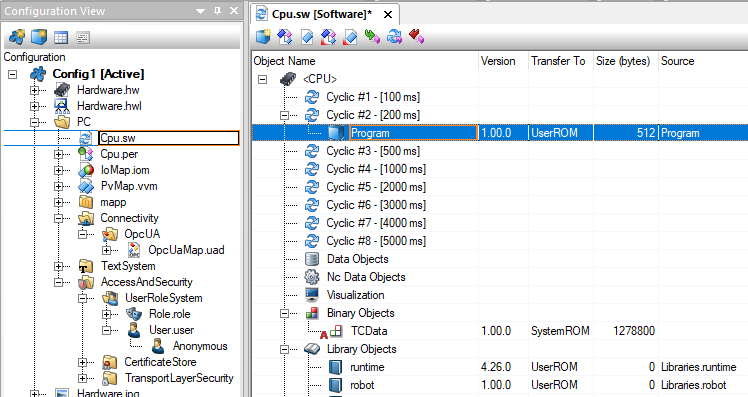Select the User.user tree item
748x397 pixels.
pos(171,330)
